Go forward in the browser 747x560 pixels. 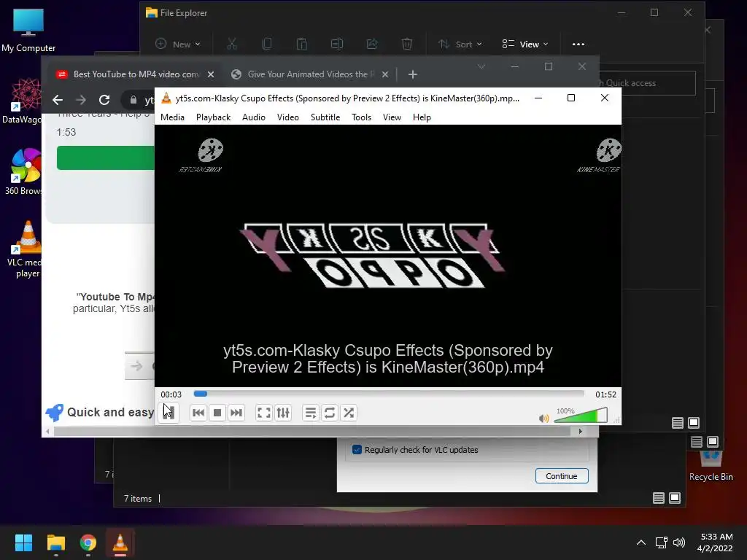tap(80, 99)
